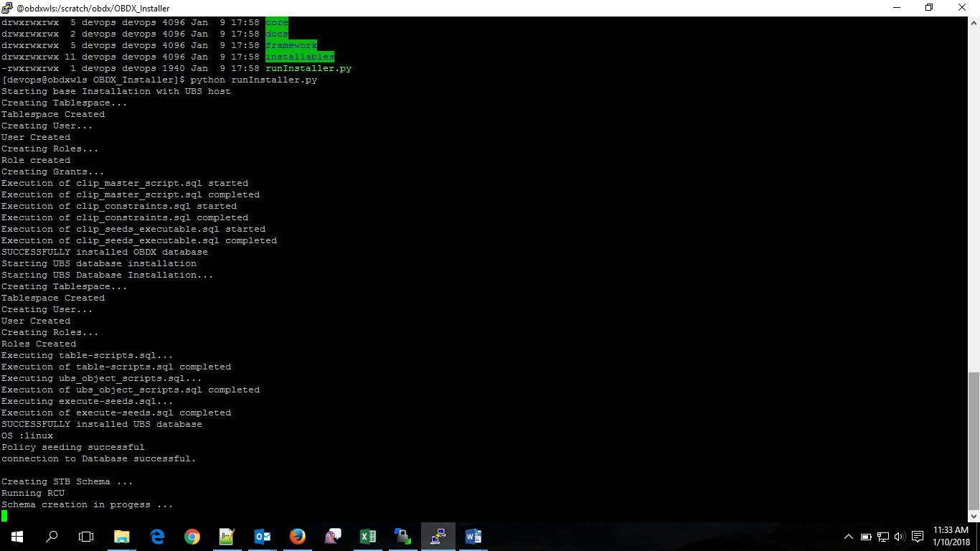Click 'connection to Database successful.' line
This screenshot has height=551, width=980.
pyautogui.click(x=99, y=458)
